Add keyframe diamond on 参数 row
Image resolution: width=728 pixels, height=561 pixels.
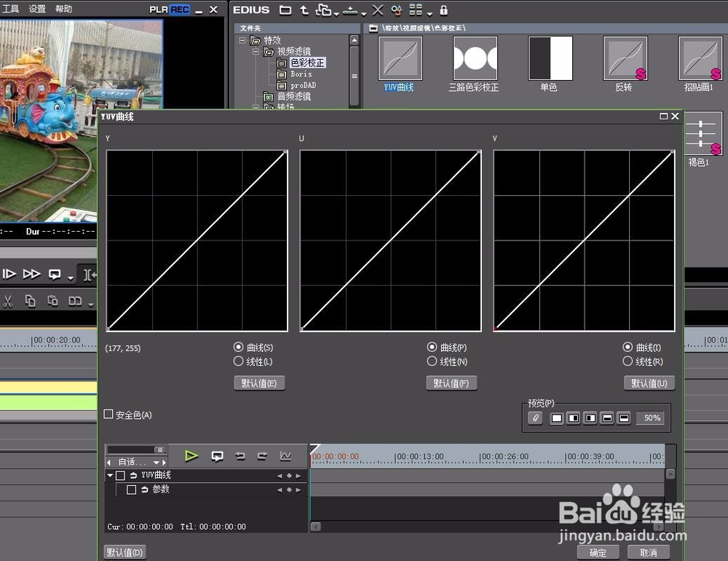point(289,490)
